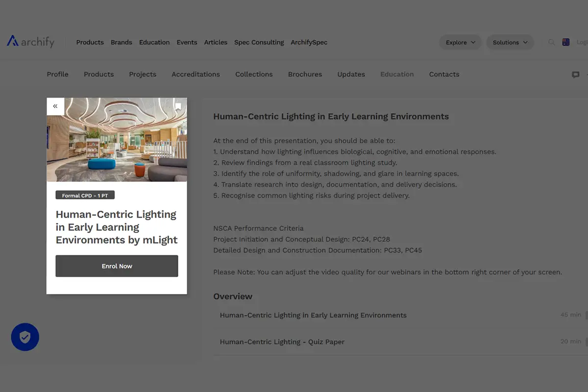Click the Overview heading
The image size is (588, 392).
233,296
